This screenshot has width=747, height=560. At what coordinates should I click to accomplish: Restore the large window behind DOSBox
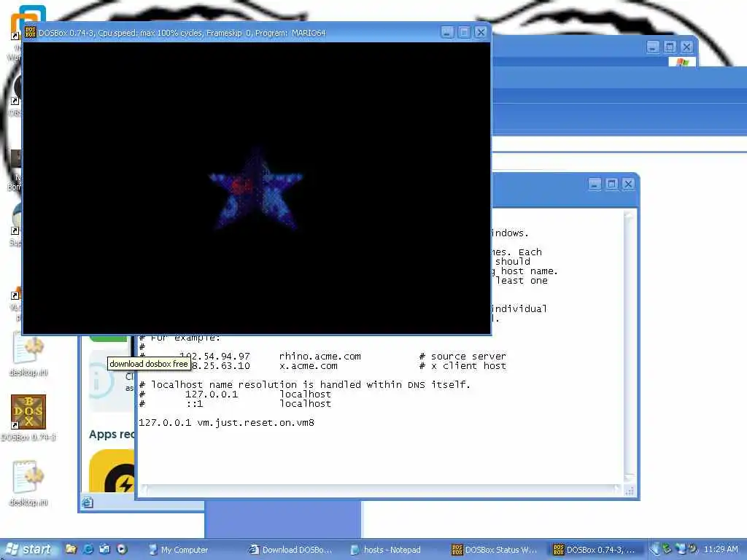tap(670, 47)
